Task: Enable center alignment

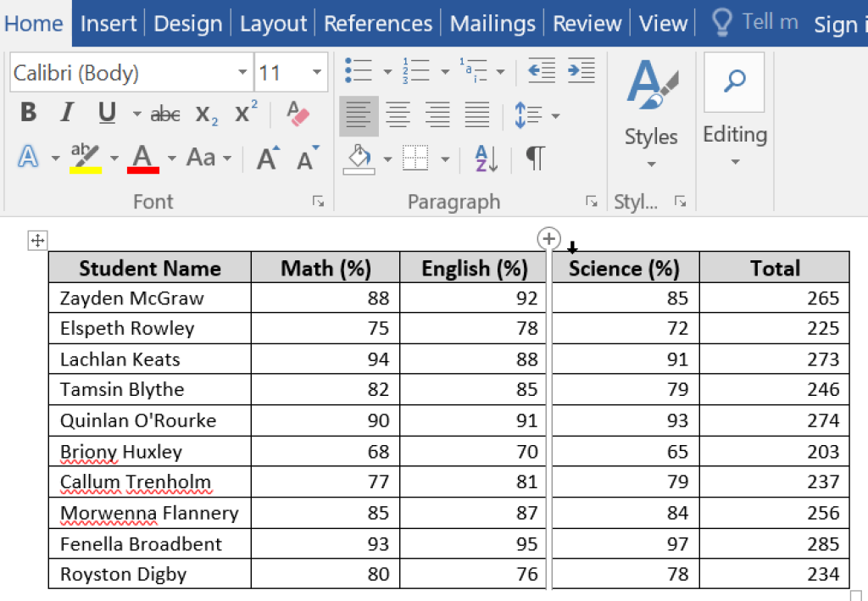Action: (x=398, y=114)
